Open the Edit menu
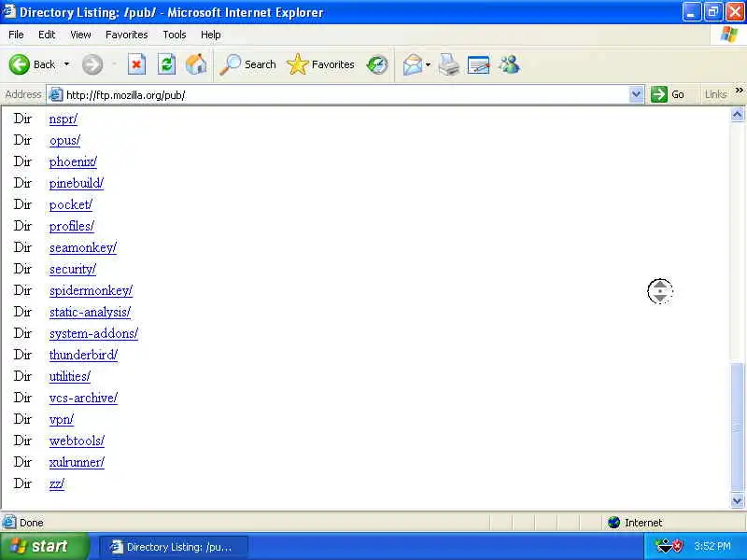The image size is (747, 560). (x=47, y=35)
